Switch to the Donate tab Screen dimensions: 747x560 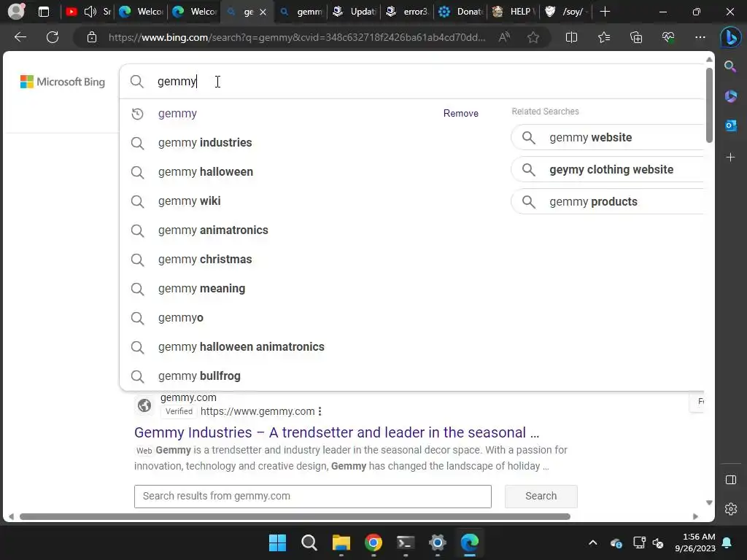pos(461,12)
